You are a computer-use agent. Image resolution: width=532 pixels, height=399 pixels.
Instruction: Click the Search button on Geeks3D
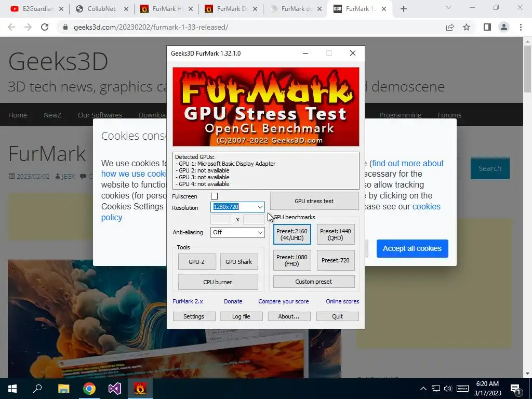click(x=490, y=168)
